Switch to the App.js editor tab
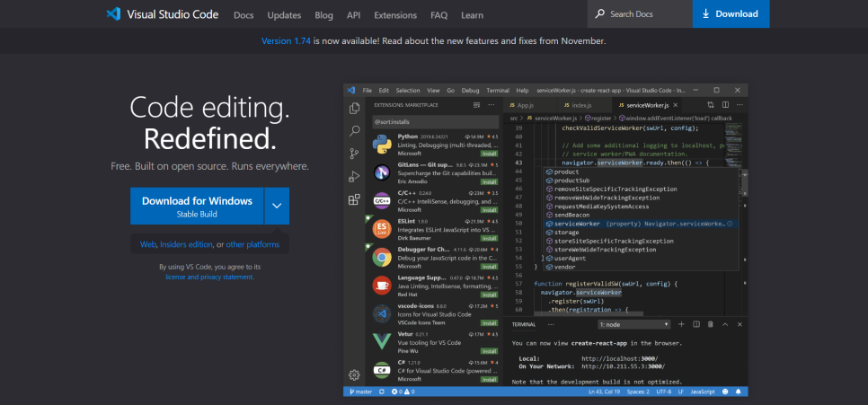868x405 pixels. click(521, 105)
